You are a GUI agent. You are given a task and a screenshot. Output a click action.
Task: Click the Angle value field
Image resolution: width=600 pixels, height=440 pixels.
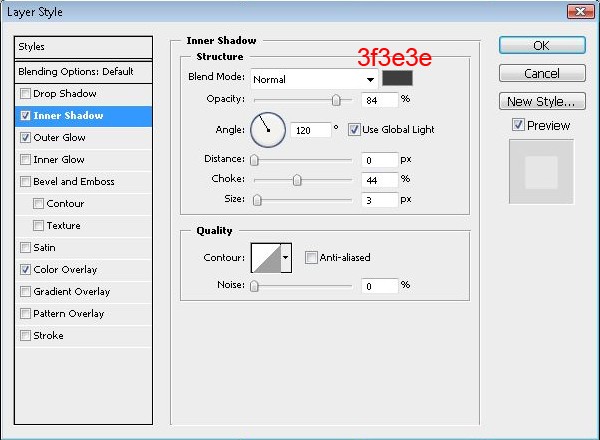311,130
